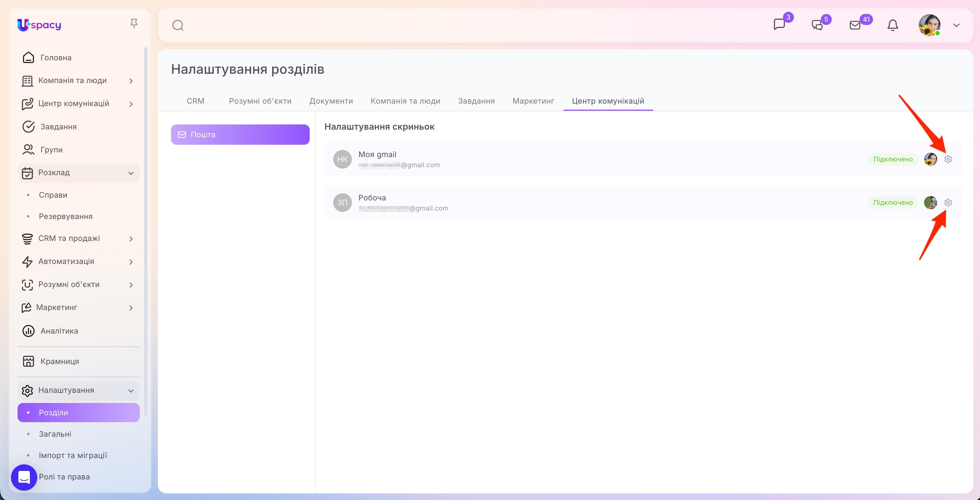Open Групи in the sidebar
This screenshot has width=980, height=500.
coord(78,150)
